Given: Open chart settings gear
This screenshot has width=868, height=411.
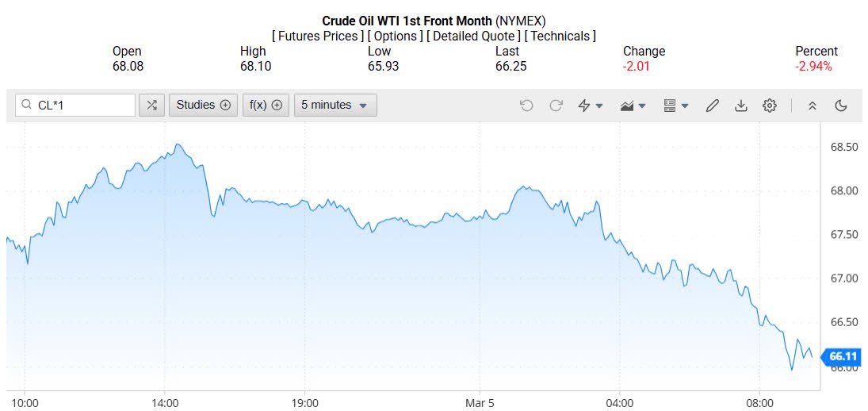Looking at the screenshot, I should point(769,105).
